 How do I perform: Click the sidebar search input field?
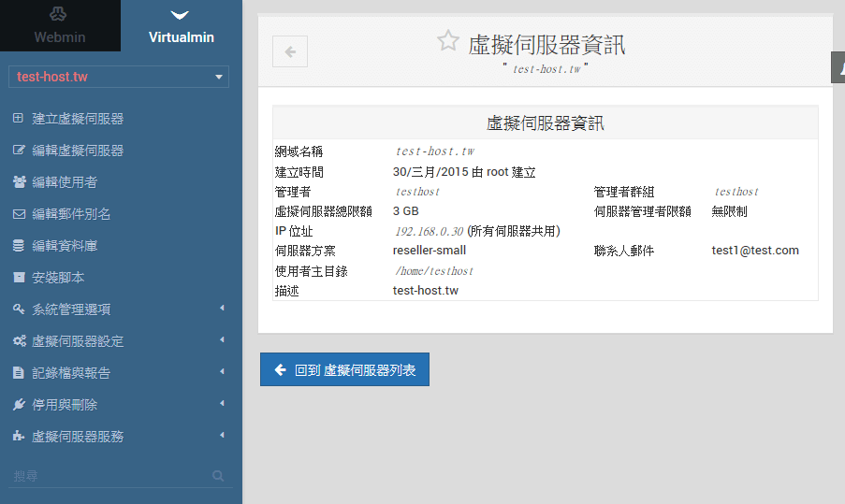tap(108, 476)
